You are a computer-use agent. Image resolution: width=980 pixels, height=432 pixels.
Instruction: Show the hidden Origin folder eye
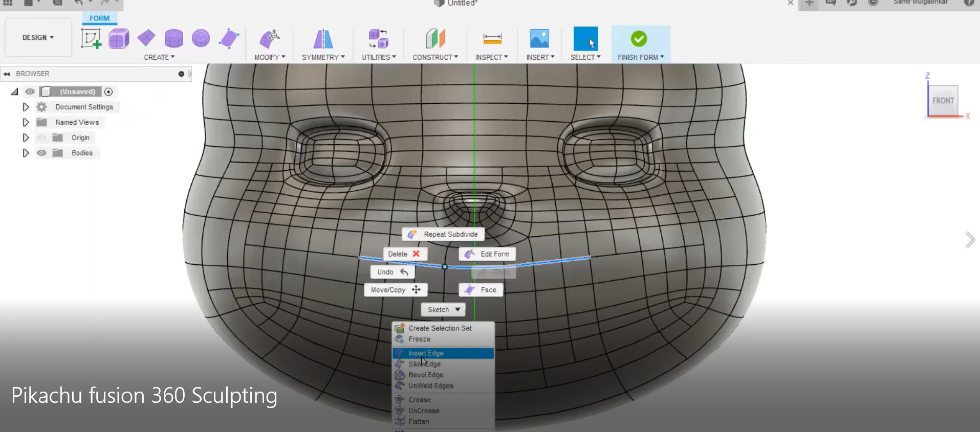(x=41, y=138)
